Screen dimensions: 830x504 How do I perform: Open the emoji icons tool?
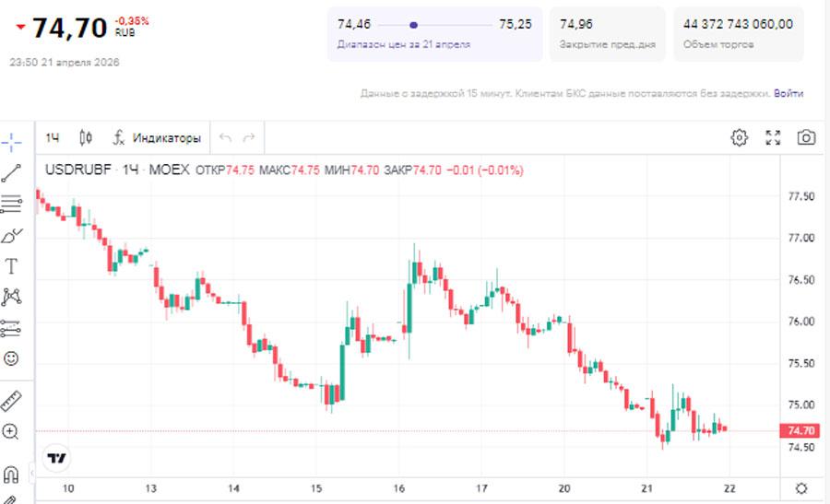[12, 358]
